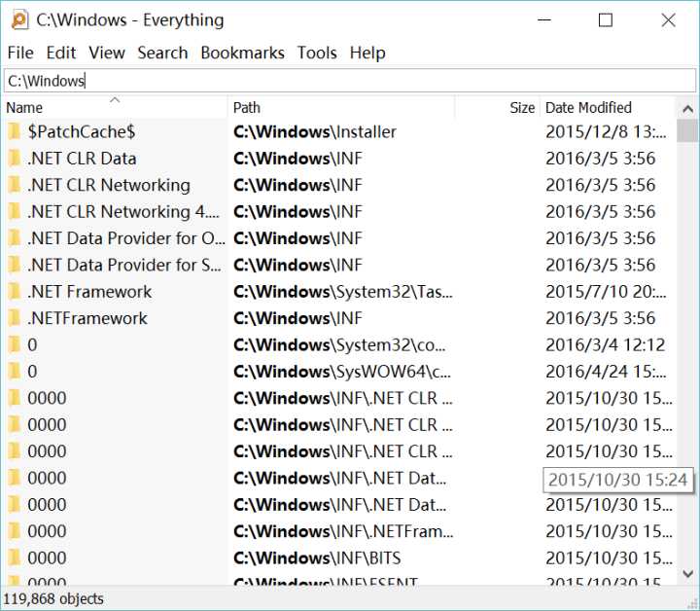Open the Edit menu
Image resolution: width=700 pixels, height=611 pixels.
(x=61, y=53)
